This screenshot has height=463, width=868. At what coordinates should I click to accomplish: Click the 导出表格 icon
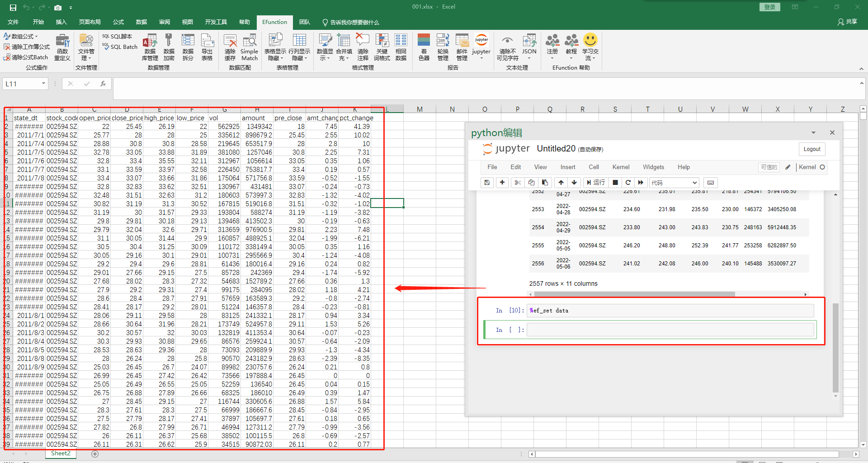pyautogui.click(x=207, y=47)
